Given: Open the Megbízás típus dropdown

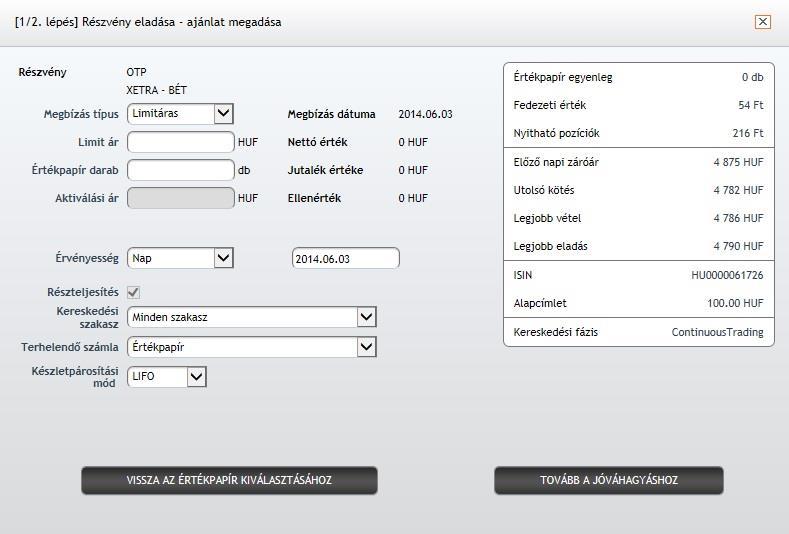Looking at the screenshot, I should click(180, 114).
